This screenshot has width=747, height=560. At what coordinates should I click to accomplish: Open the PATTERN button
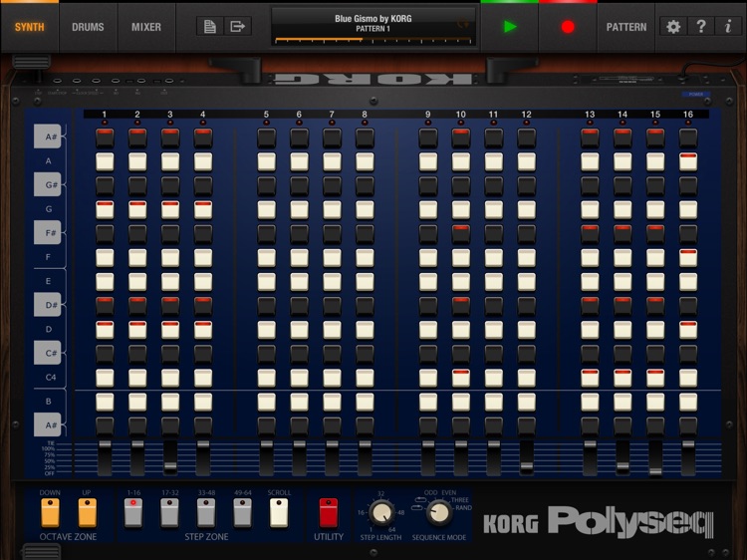626,27
